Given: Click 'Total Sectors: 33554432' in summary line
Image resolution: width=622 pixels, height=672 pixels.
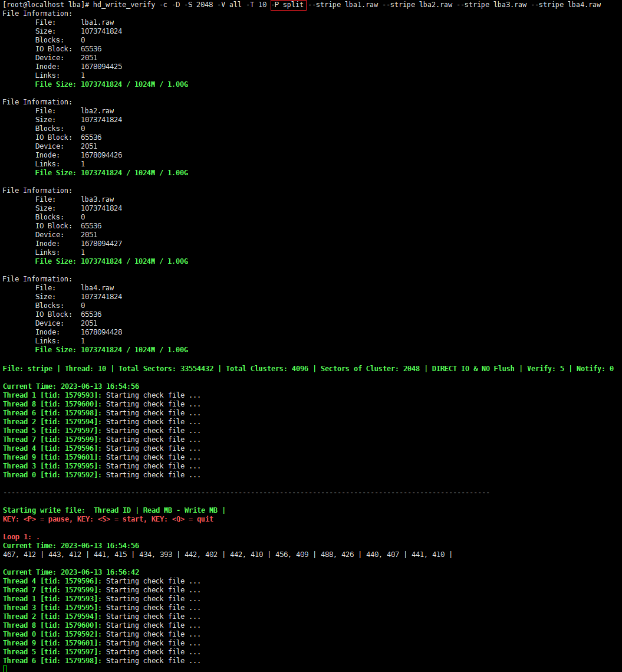Looking at the screenshot, I should point(166,369).
